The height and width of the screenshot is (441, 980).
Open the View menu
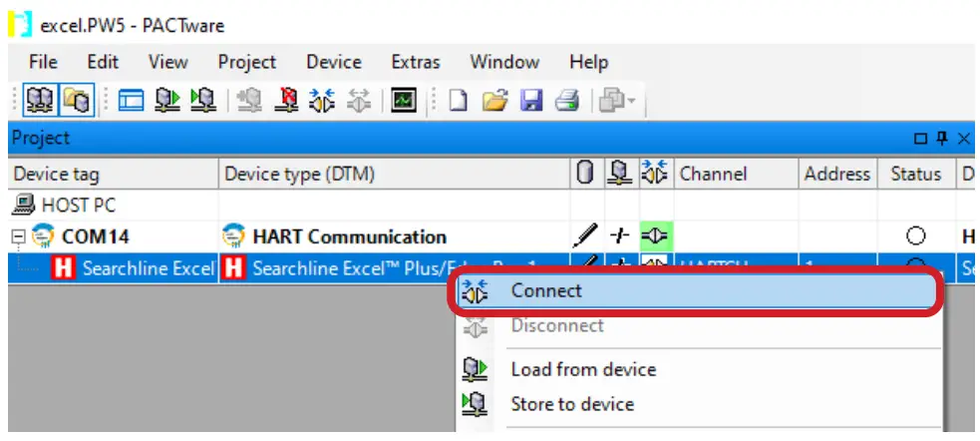click(167, 62)
